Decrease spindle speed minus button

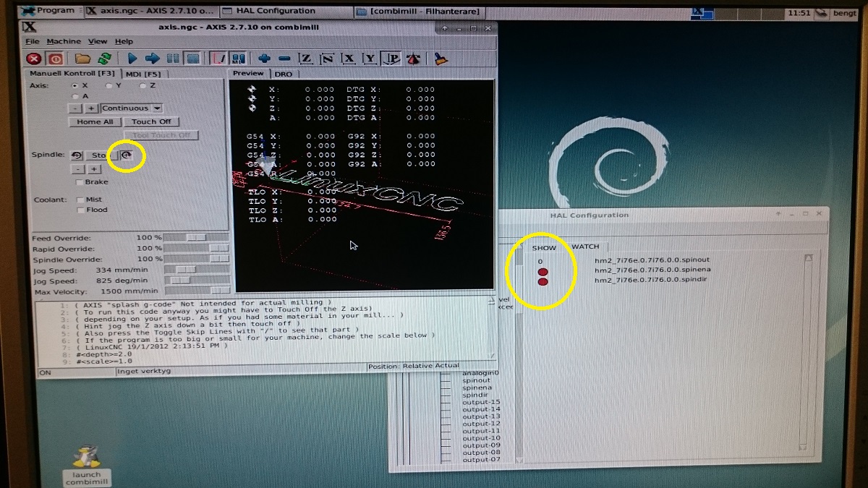78,169
